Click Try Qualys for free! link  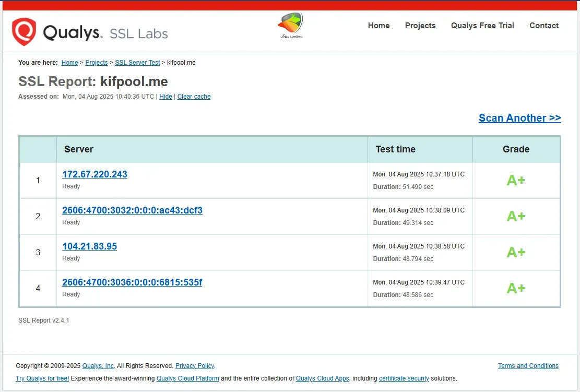pos(42,378)
